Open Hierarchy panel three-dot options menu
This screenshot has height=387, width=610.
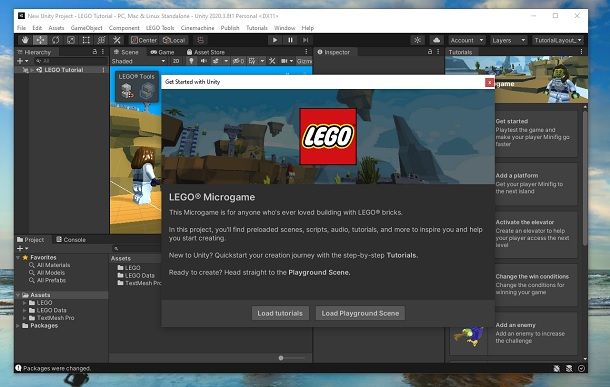pyautogui.click(x=103, y=52)
